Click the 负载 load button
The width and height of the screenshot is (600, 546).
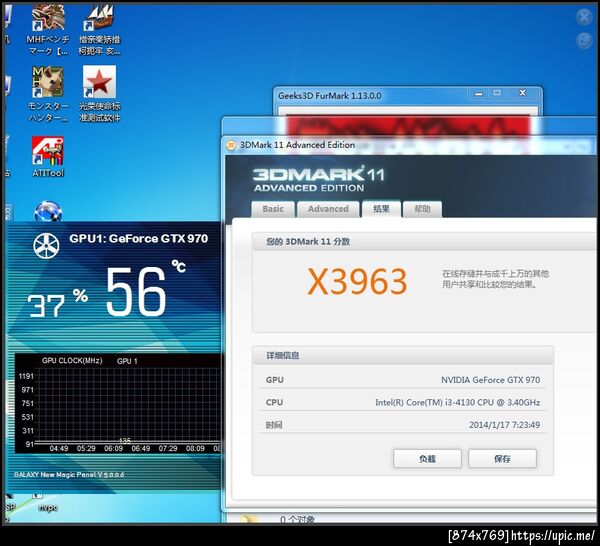[427, 458]
